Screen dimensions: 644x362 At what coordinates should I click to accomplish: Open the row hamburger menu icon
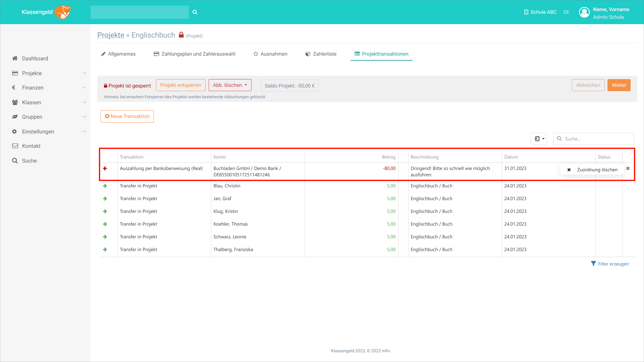click(628, 168)
